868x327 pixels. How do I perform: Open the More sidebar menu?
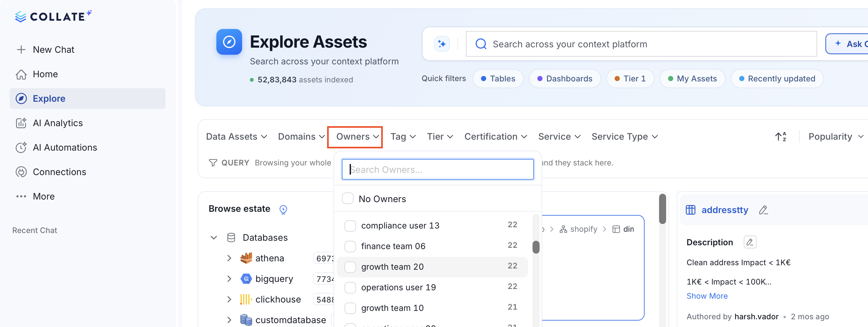pyautogui.click(x=88, y=196)
